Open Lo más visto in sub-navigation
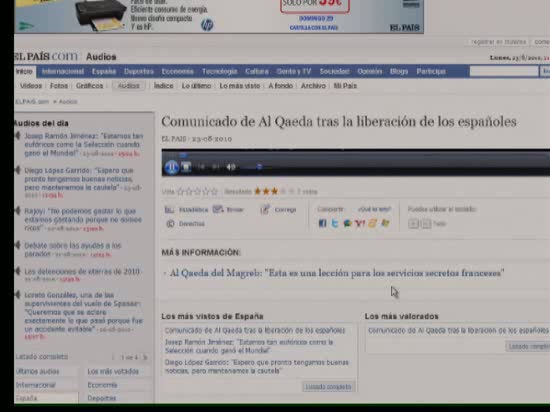The image size is (550, 412). 240,86
